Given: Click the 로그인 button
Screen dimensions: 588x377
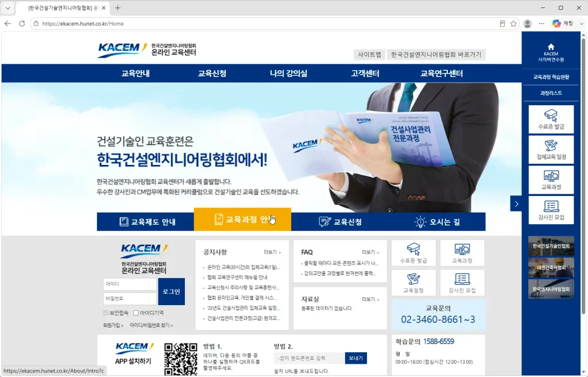Looking at the screenshot, I should click(171, 291).
